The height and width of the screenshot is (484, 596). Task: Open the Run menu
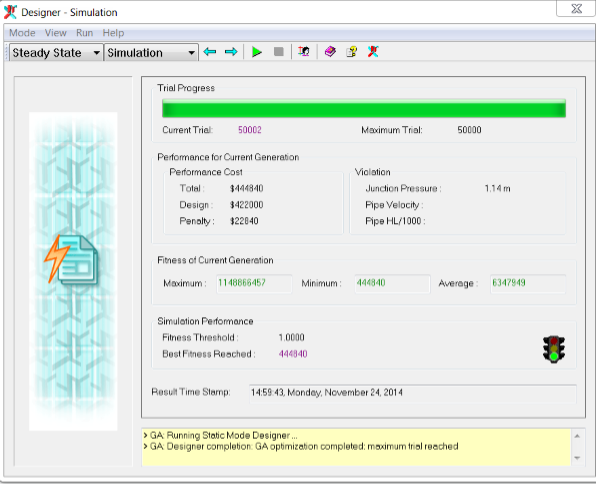[84, 33]
